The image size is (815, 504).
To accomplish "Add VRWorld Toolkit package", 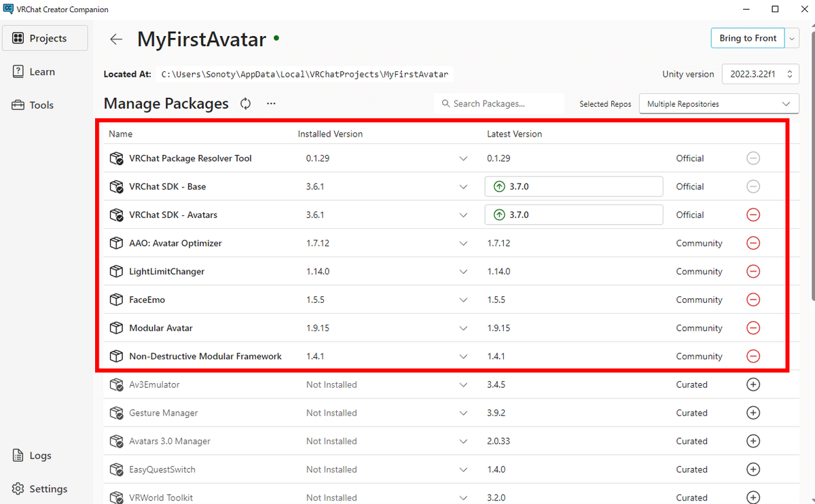I will point(753,498).
